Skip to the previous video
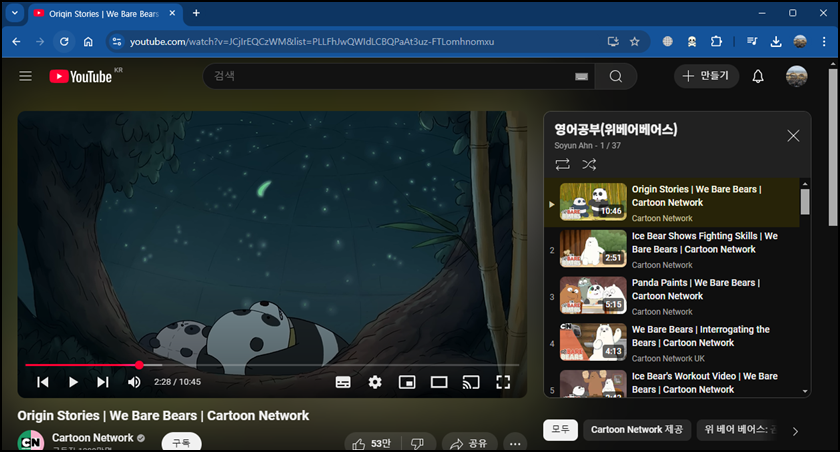The width and height of the screenshot is (840, 452). click(43, 382)
